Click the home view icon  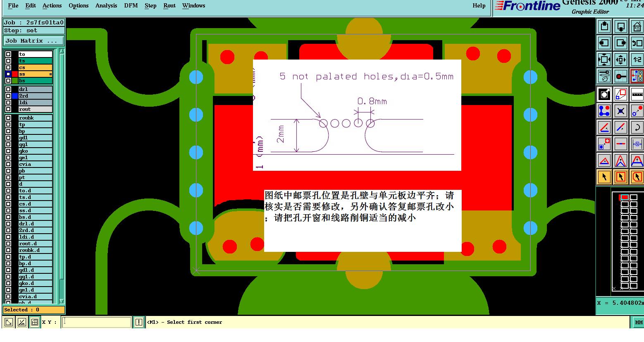(x=637, y=26)
